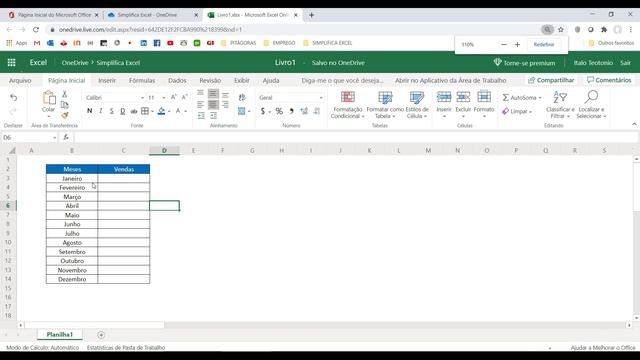Screen dimensions: 640x360
Task: Open Limpar eraser menu
Action: pos(517,111)
